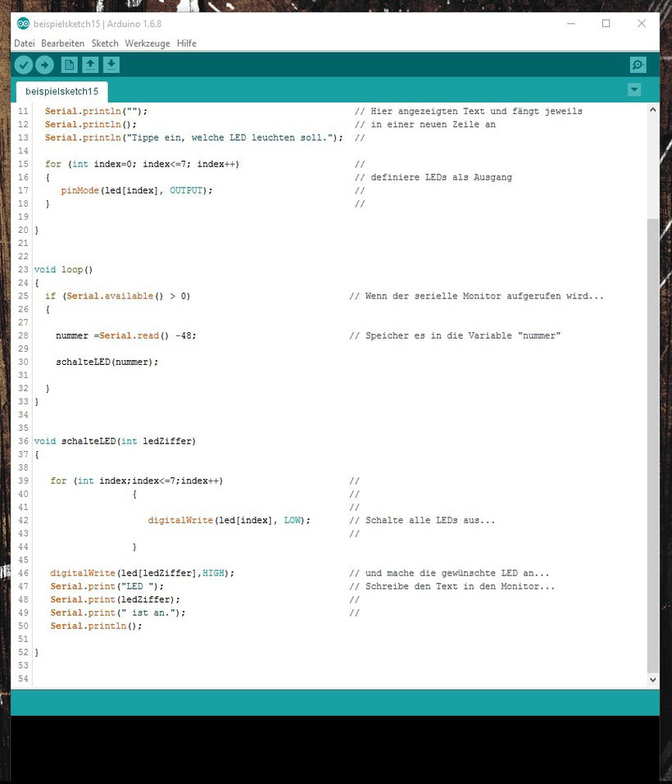The width and height of the screenshot is (672, 784).
Task: Minimize the Arduino window
Action: pyautogui.click(x=571, y=24)
